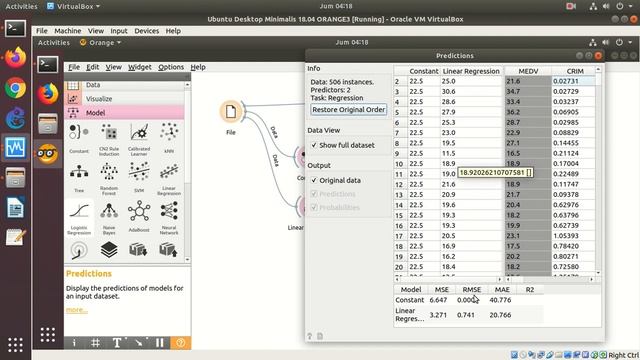Open the Predictions window help '?' icon
640x360 pixels.
[x=309, y=336]
